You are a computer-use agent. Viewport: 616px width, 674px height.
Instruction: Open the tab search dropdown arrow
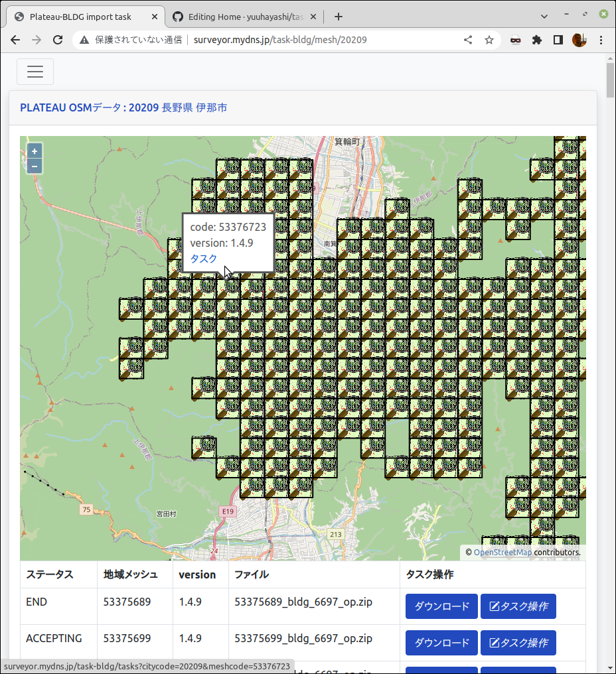[544, 17]
